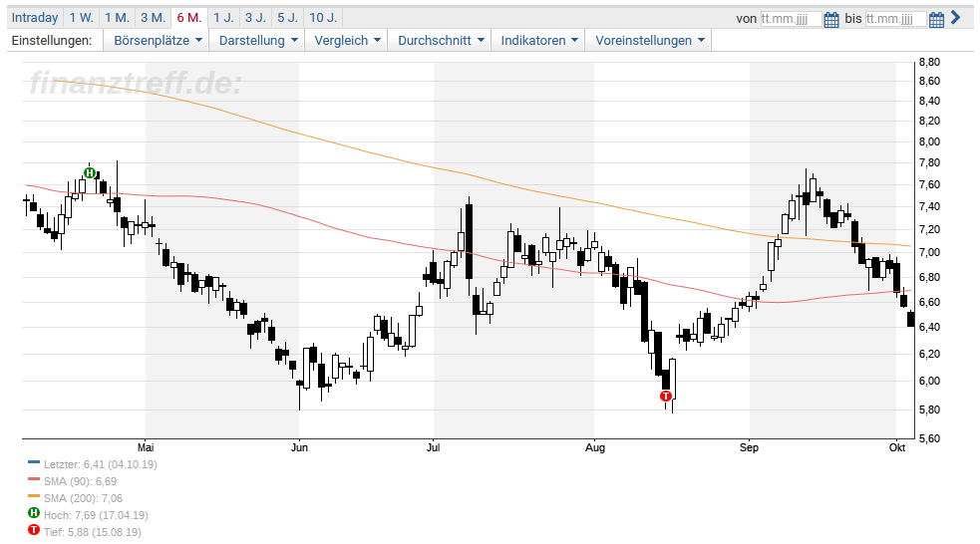Click legend text 'Letzter: 6,41 (04.10.19)'
Screen dimensions: 980x544
pyautogui.click(x=101, y=464)
